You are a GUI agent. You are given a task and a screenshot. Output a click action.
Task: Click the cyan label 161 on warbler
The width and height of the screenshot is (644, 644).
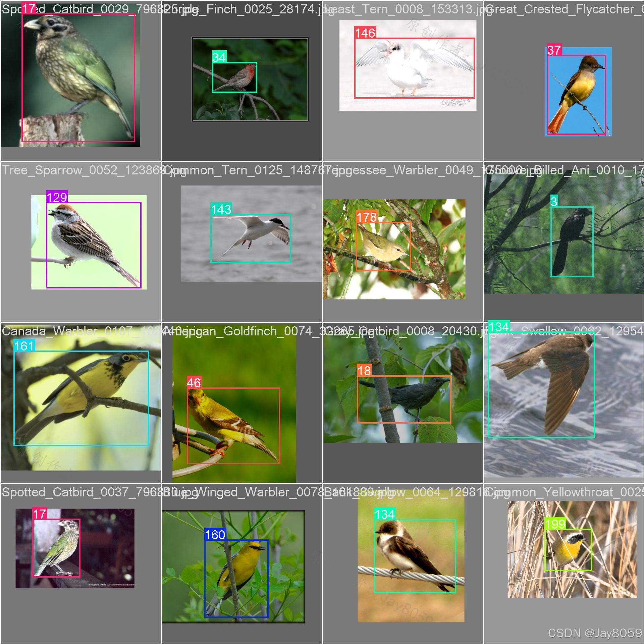(24, 346)
